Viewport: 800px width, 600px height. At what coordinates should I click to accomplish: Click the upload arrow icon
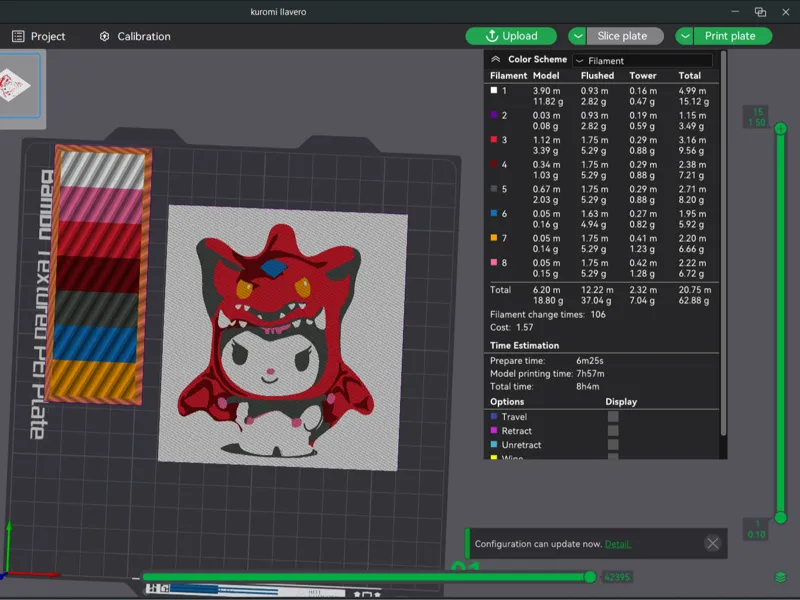pos(491,36)
